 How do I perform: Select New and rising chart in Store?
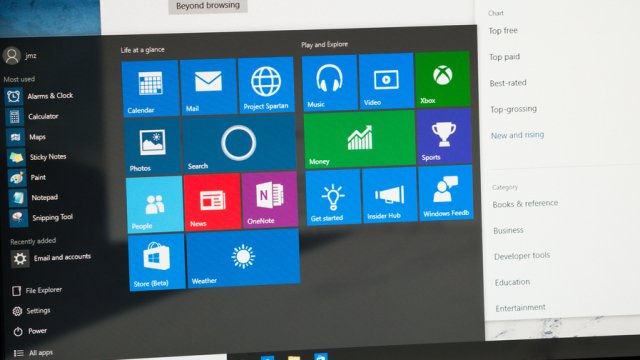[518, 135]
